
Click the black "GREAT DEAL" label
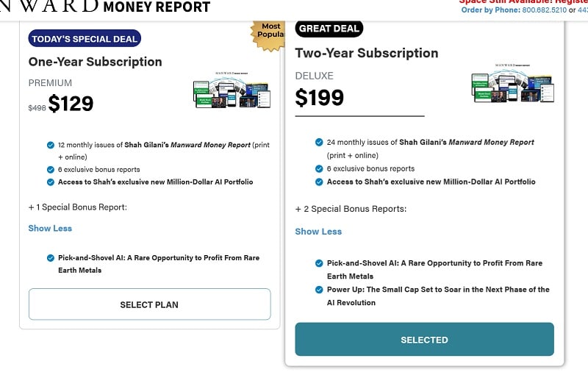click(329, 29)
